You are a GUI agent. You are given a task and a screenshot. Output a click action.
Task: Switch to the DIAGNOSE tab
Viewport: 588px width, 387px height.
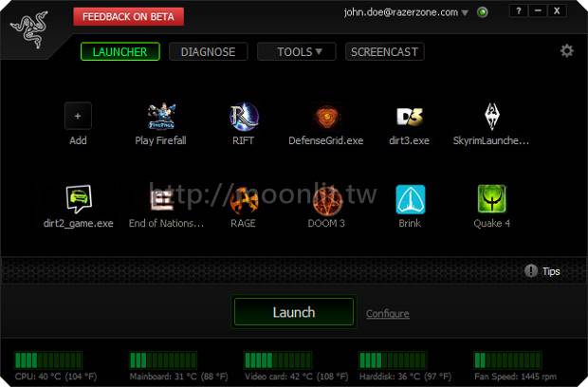(x=208, y=52)
